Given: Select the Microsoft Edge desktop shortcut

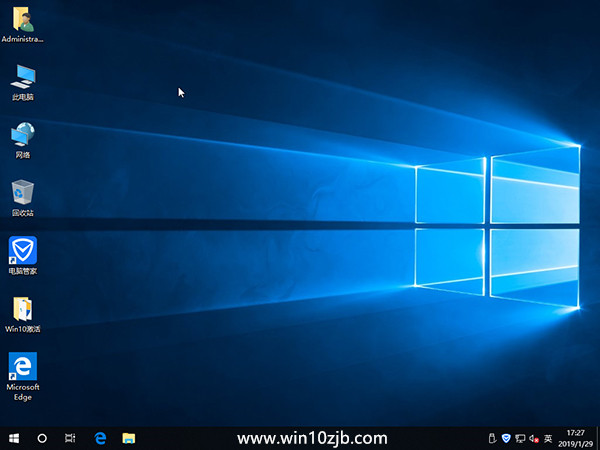Looking at the screenshot, I should [23, 377].
